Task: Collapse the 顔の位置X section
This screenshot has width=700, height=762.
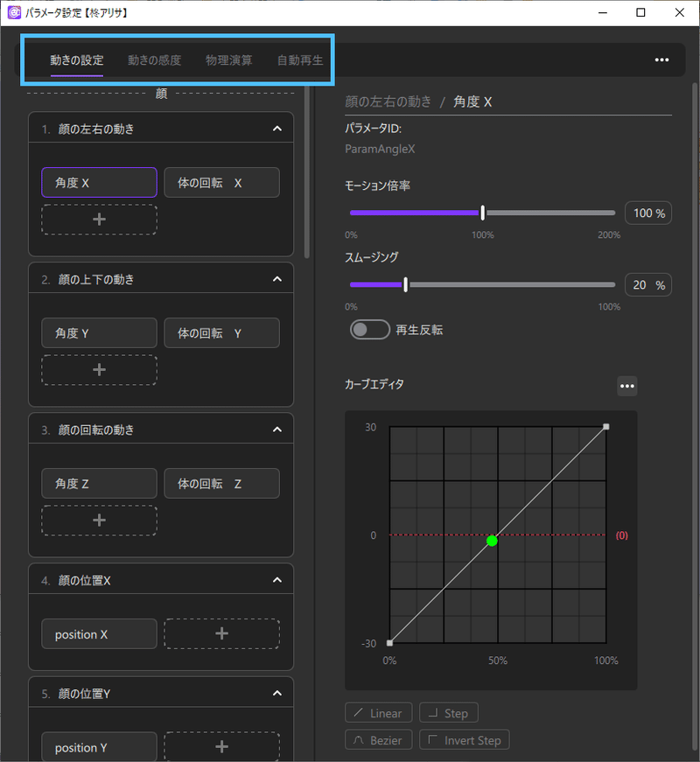Action: [277, 580]
